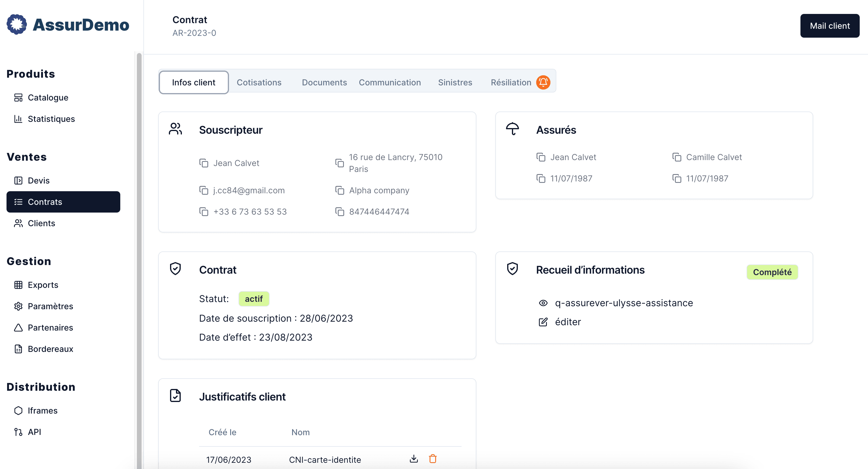This screenshot has width=868, height=469.
Task: Download the CNI-carte-identite document
Action: [x=414, y=459]
